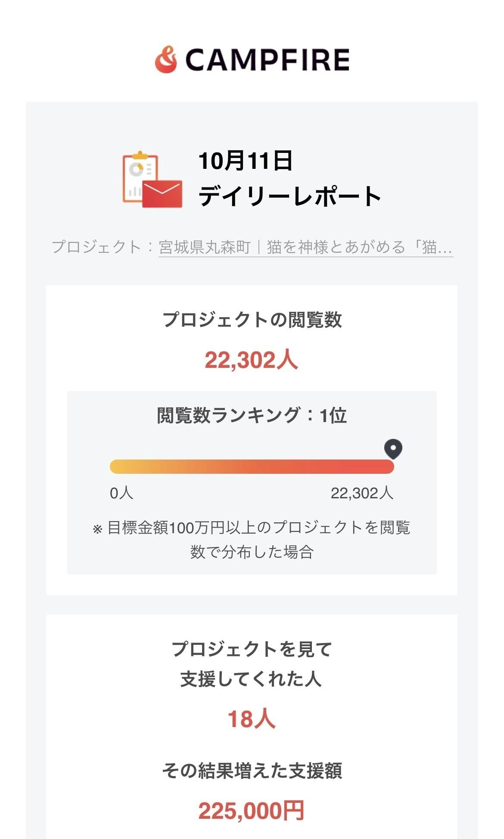The width and height of the screenshot is (504, 839).
Task: Click the red 225,000円 amount
Action: pos(252,811)
